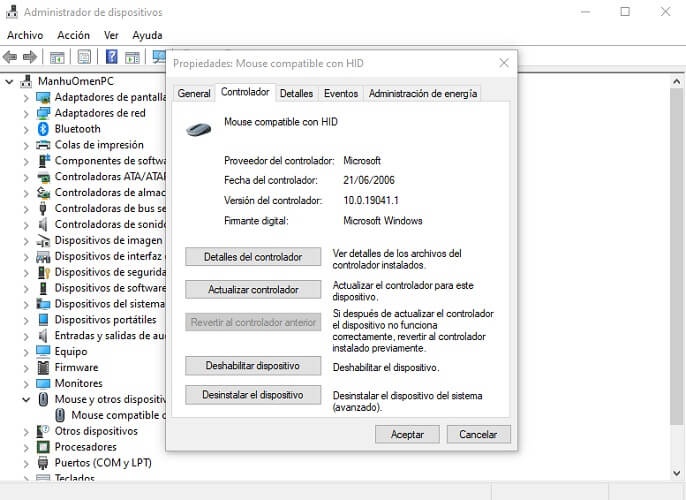Click the Controladoras de bus USB icon
686x500 pixels.
[x=43, y=209]
